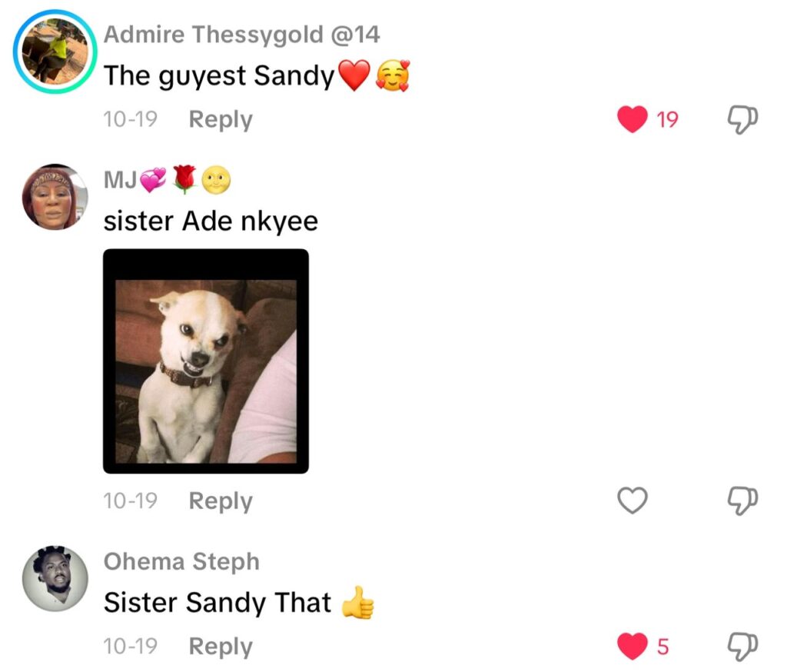This screenshot has width=787, height=672.
Task: Unlike the Admire Thessygold comment heart
Action: coord(632,119)
